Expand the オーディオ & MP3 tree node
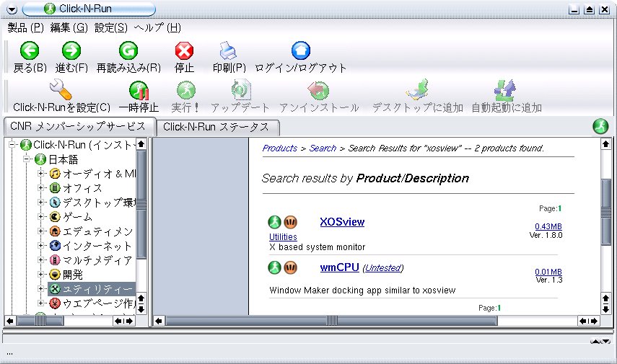The height and width of the screenshot is (364, 617). click(x=40, y=174)
